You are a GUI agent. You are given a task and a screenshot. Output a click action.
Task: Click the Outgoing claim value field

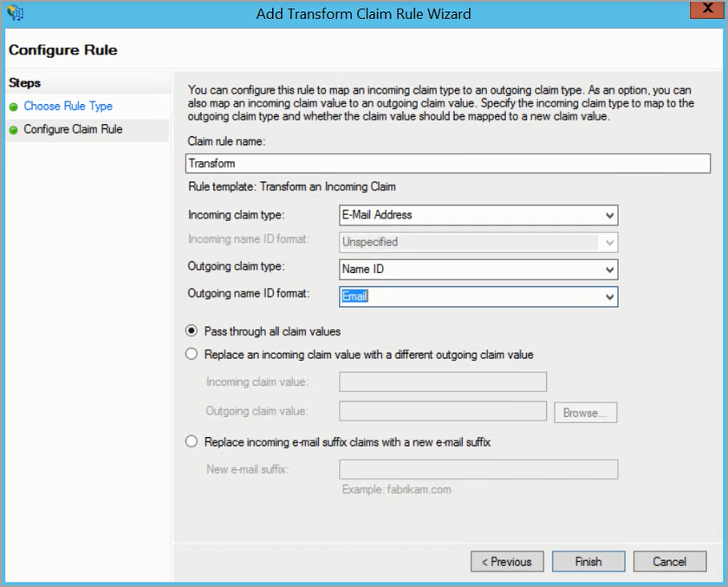click(442, 411)
